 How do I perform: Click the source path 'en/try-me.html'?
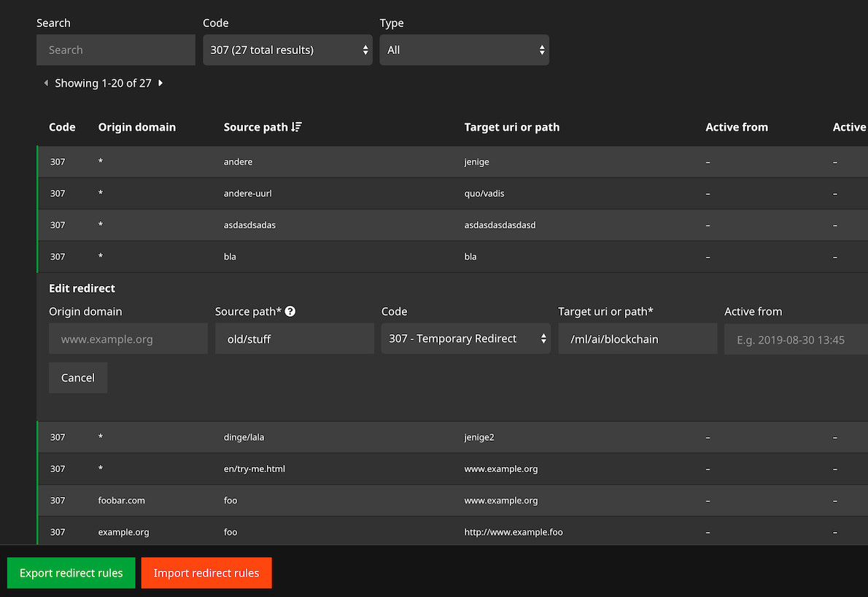pos(255,469)
